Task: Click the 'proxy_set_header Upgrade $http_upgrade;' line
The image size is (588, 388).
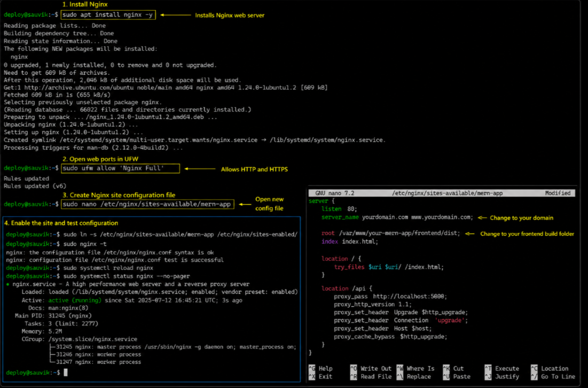Action: point(401,312)
